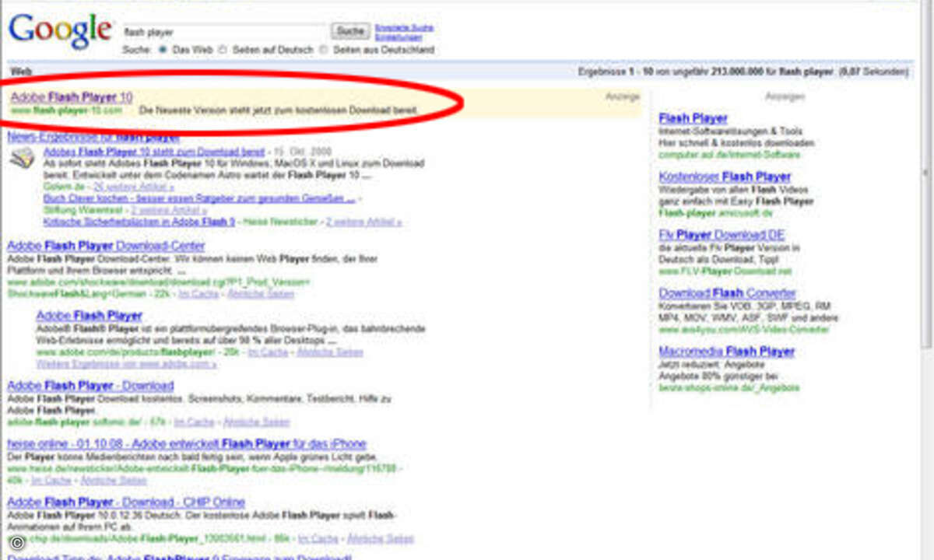Open the Adobe Flash Player 10 sponsored link

[72, 97]
